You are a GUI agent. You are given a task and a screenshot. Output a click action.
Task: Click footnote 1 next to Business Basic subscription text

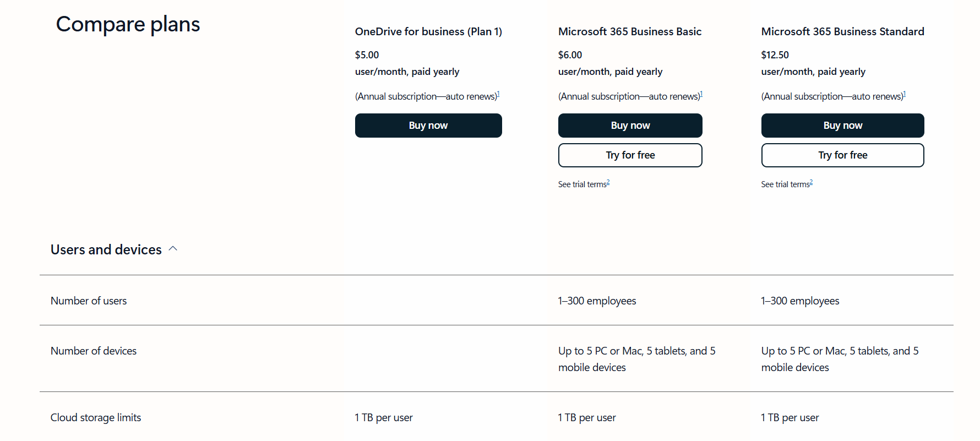pyautogui.click(x=702, y=93)
